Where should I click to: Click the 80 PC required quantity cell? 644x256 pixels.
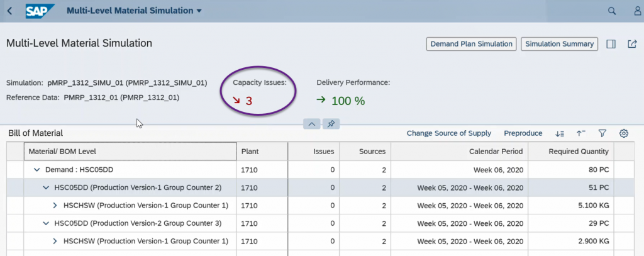click(571, 170)
